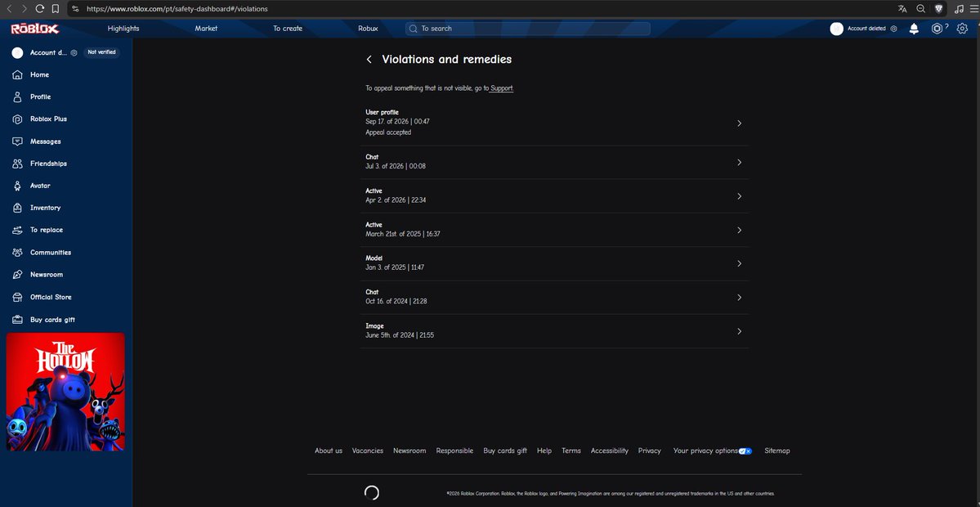Open the browser hamburger menu

tap(973, 9)
